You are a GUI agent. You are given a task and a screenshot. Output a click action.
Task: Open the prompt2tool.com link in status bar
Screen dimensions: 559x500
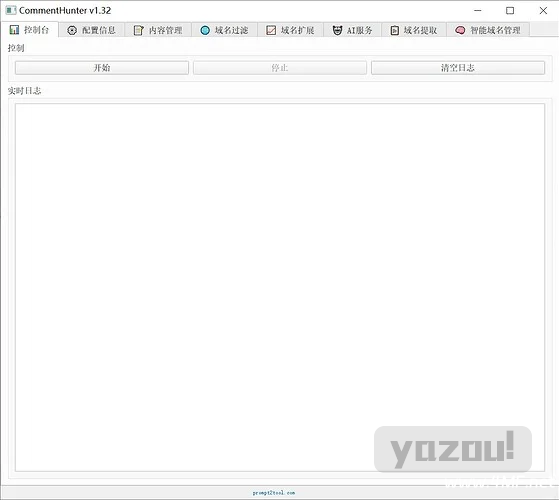pos(274,493)
